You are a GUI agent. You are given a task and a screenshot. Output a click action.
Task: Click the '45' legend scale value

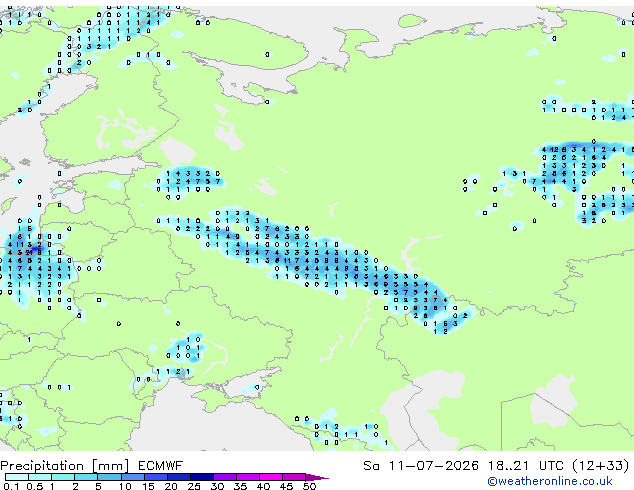click(286, 486)
